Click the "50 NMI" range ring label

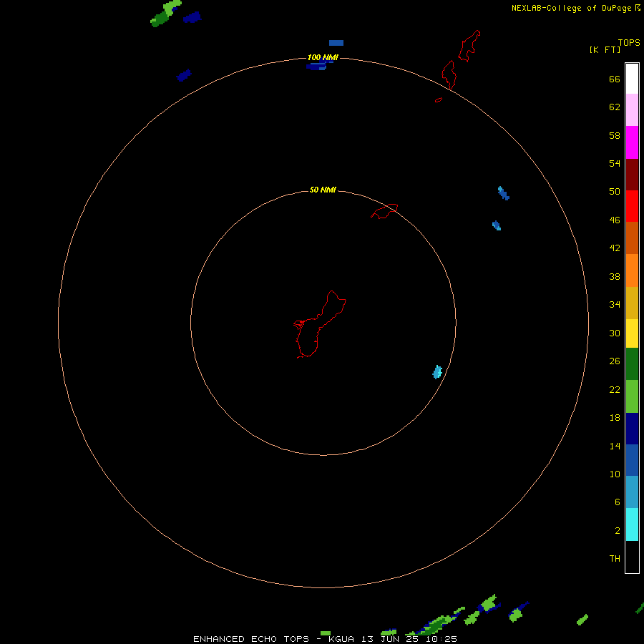coord(323,190)
